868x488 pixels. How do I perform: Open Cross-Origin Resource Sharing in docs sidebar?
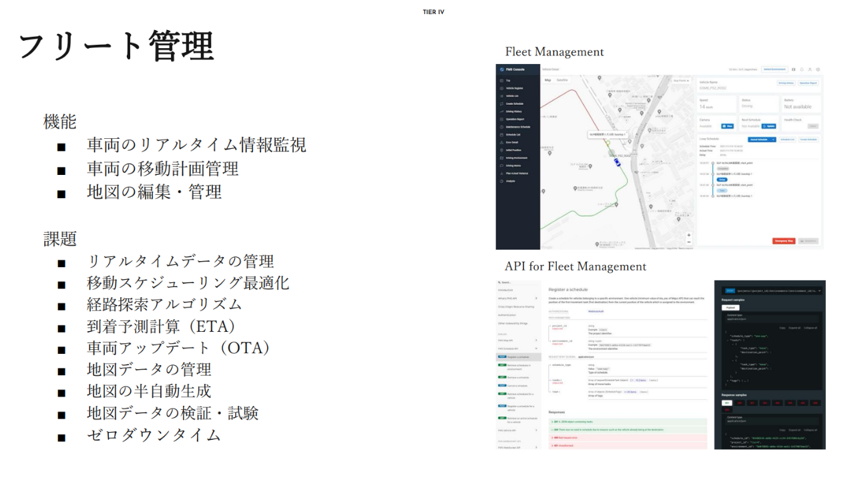(516, 306)
